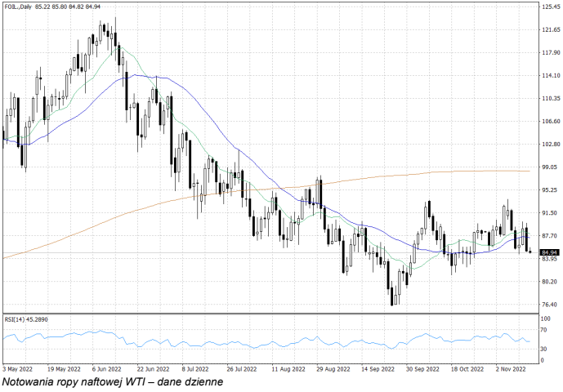
Task: Select the 2 Nov 2022 date label
Action: coord(509,368)
